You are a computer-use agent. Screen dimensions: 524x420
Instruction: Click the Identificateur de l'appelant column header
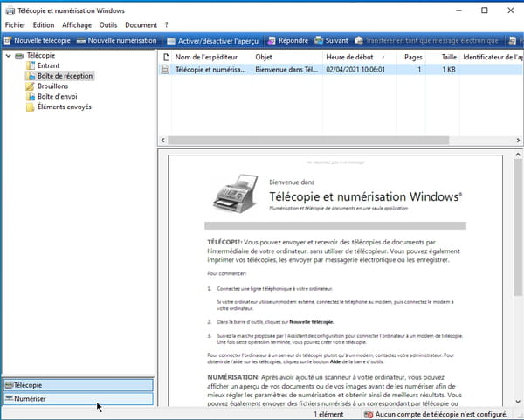[492, 57]
